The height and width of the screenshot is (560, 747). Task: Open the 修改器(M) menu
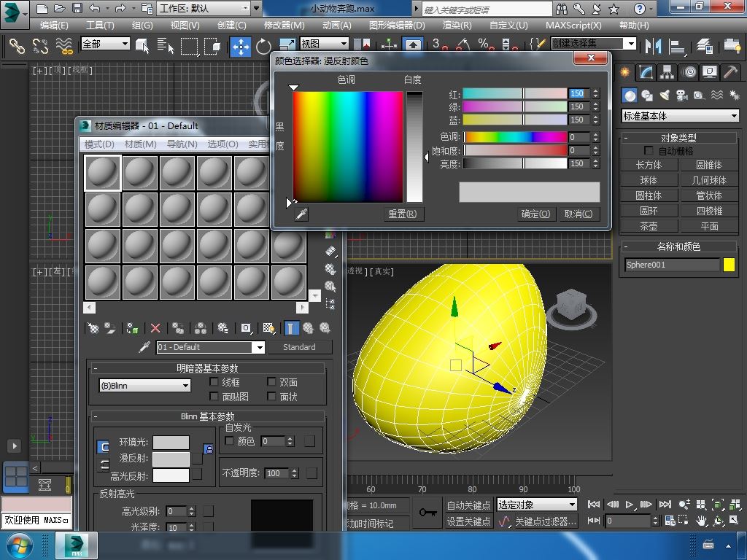pyautogui.click(x=285, y=26)
